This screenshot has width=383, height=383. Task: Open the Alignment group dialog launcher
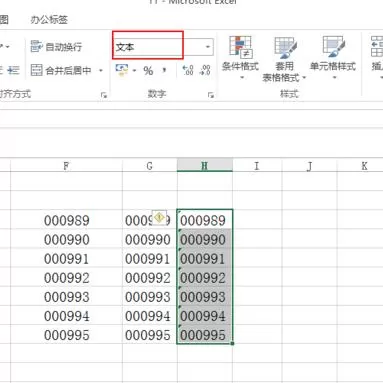coord(104,95)
